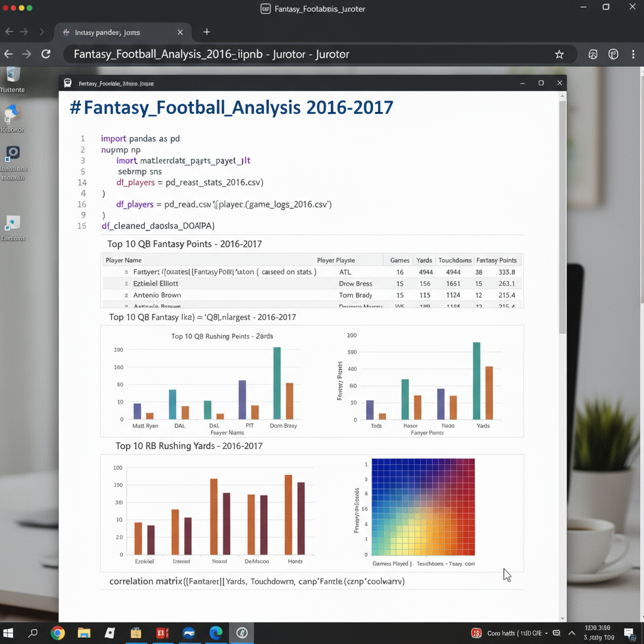Click the correlation heatmap chart

[423, 507]
